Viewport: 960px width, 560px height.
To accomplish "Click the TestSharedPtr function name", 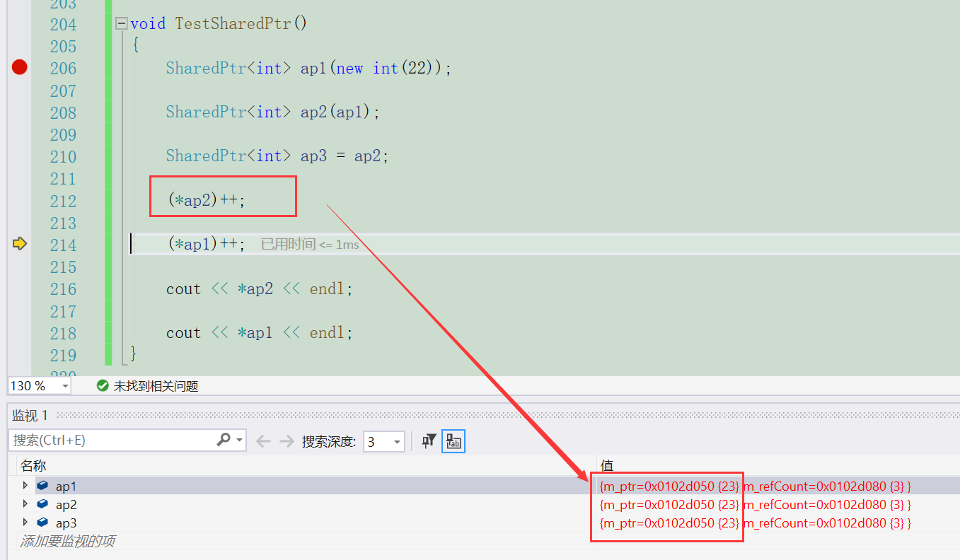I will point(232,23).
